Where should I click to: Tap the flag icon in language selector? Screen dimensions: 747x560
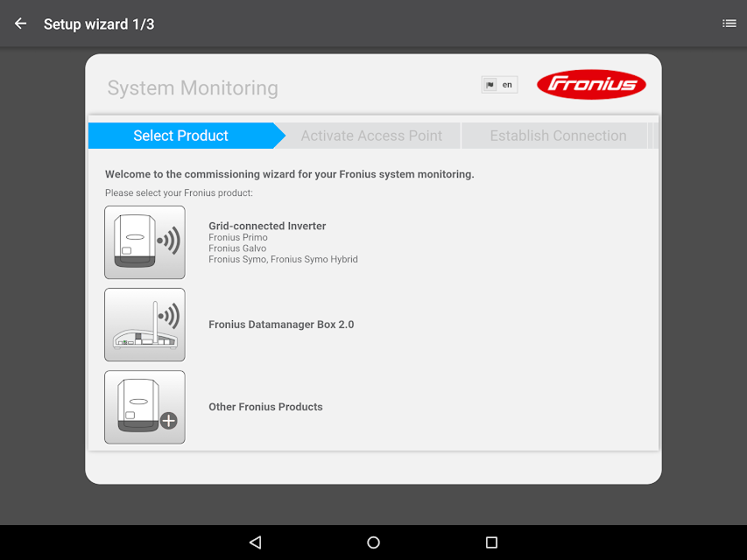click(490, 85)
